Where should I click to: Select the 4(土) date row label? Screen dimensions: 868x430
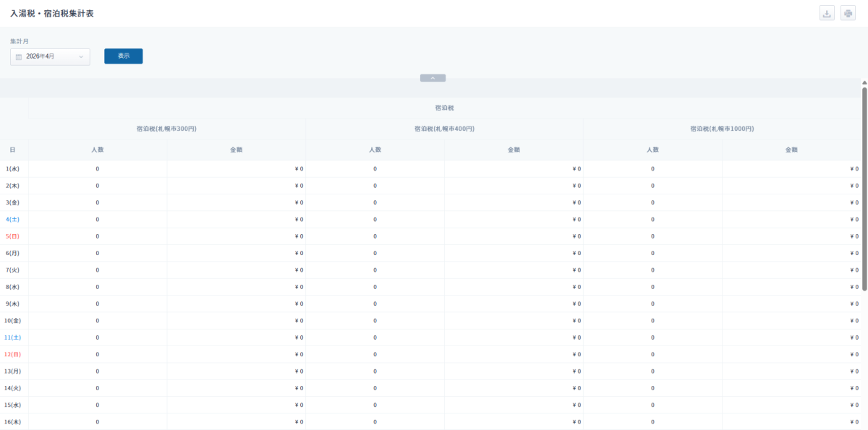12,219
